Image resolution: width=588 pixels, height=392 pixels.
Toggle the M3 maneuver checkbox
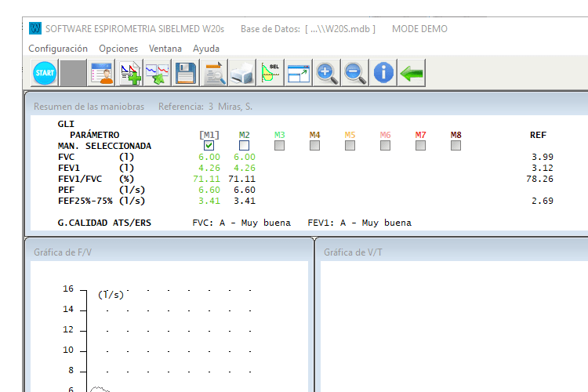point(280,146)
